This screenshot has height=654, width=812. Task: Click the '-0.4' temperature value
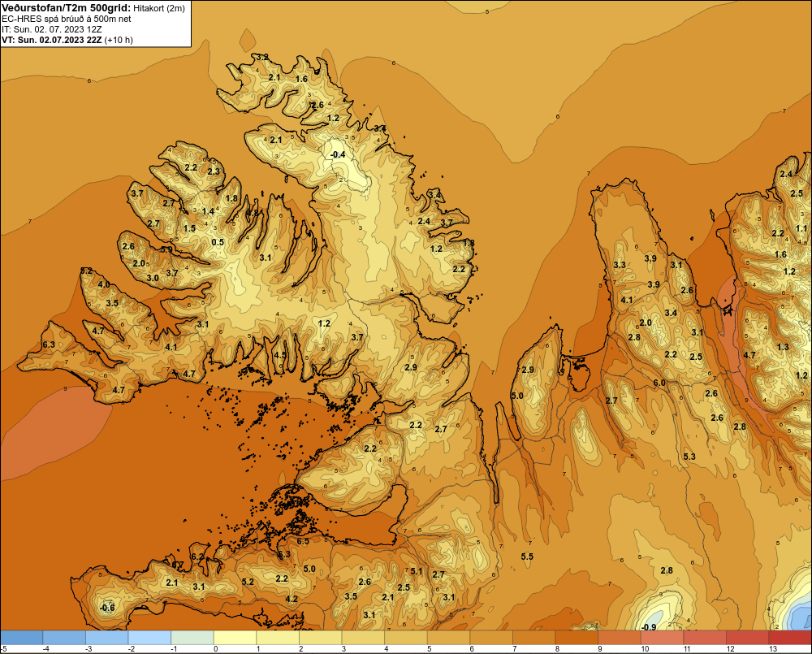pyautogui.click(x=338, y=154)
